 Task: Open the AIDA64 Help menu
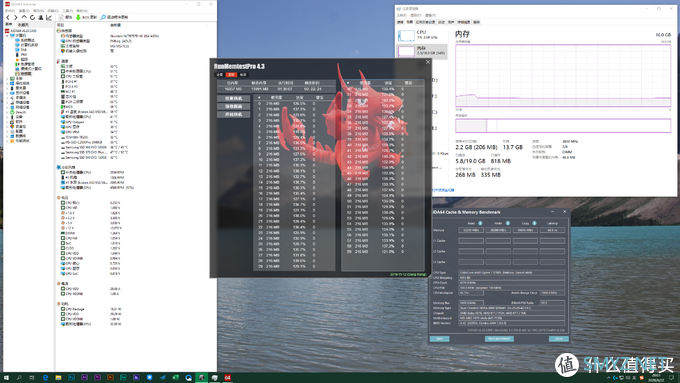point(82,10)
